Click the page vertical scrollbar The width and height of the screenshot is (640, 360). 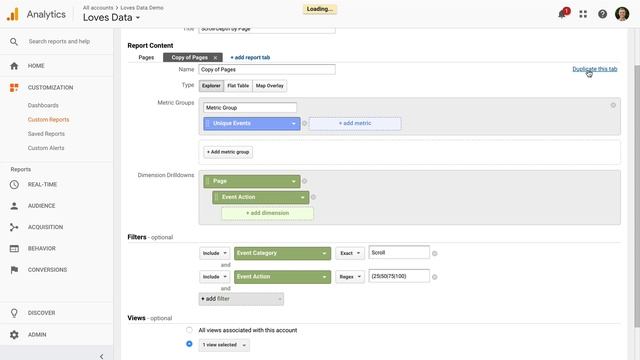637,196
